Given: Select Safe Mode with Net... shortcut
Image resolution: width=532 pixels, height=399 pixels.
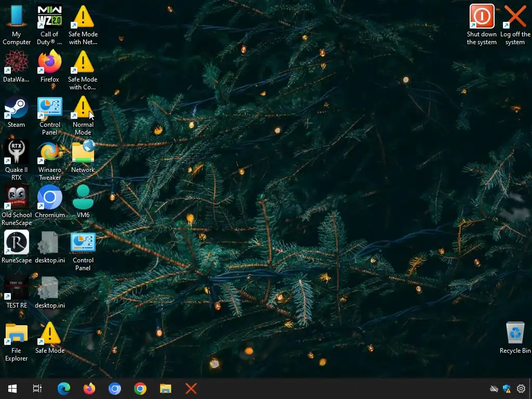Looking at the screenshot, I should click(83, 24).
